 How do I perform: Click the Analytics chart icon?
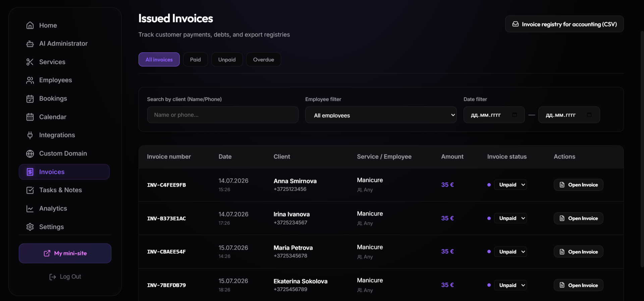30,208
